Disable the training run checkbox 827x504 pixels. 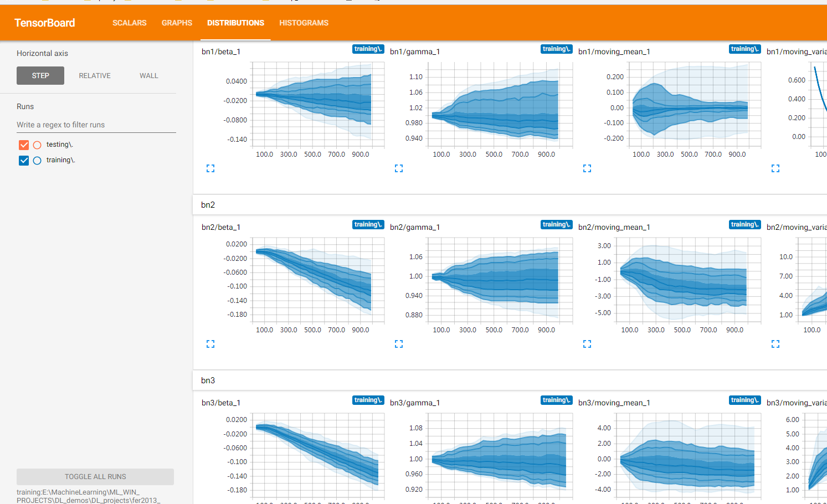[x=23, y=160]
